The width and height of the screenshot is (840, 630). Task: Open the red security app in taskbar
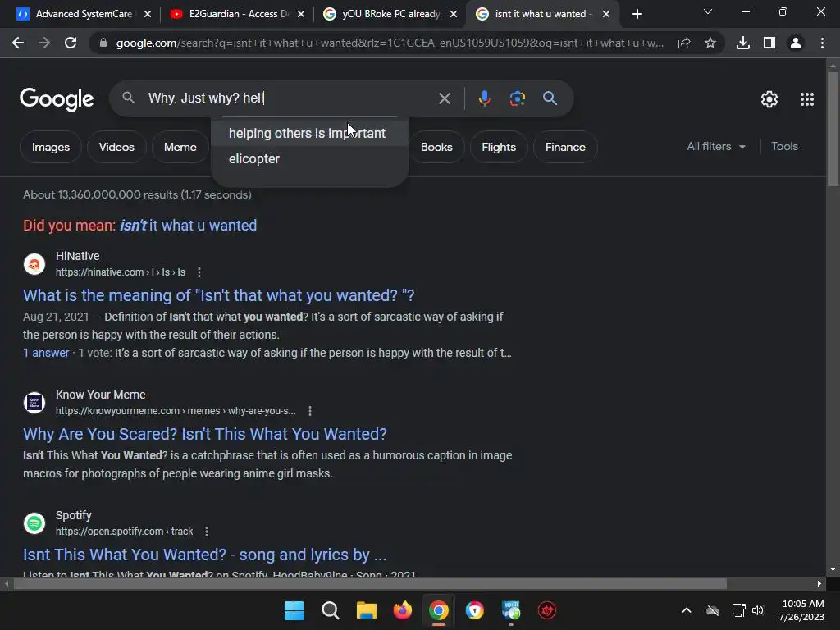click(547, 610)
